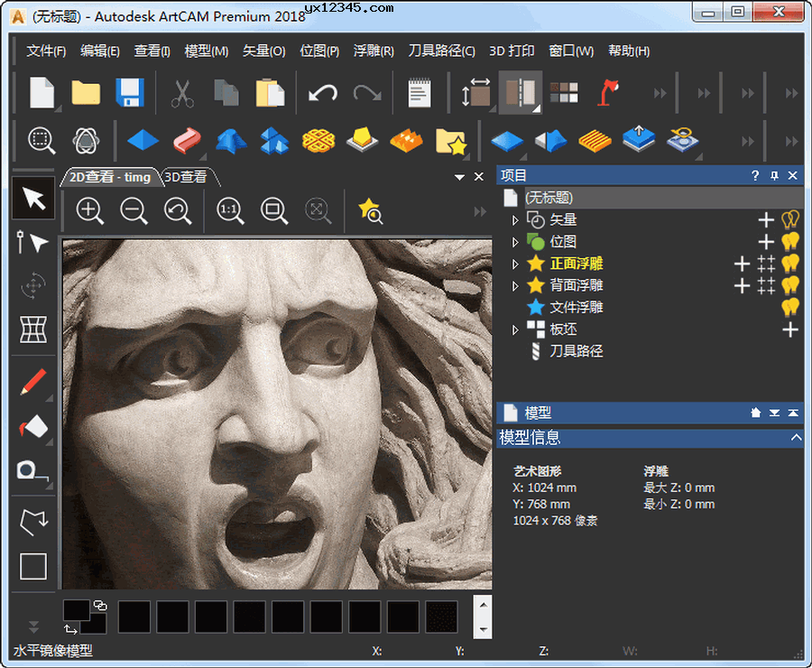Select the primary colour swatch
Screen dimensions: 812x668
77,609
